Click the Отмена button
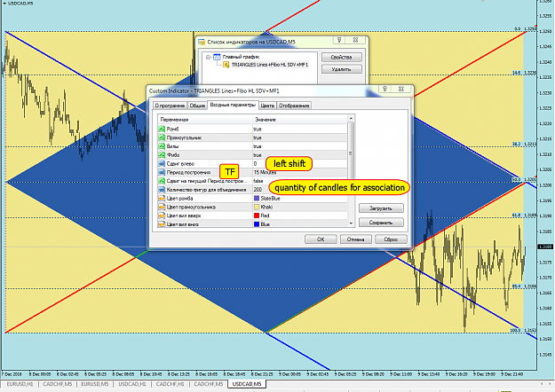This screenshot has height=392, width=555. click(356, 239)
